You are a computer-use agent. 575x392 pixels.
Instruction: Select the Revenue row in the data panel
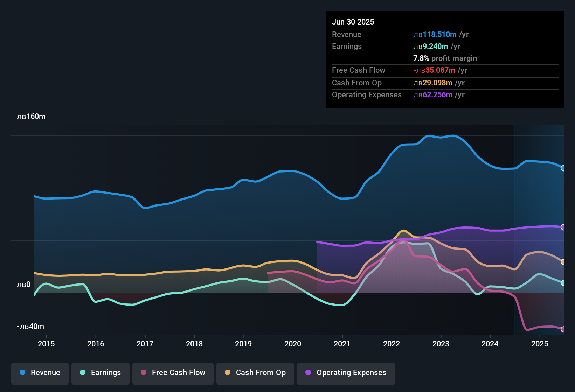pos(445,35)
